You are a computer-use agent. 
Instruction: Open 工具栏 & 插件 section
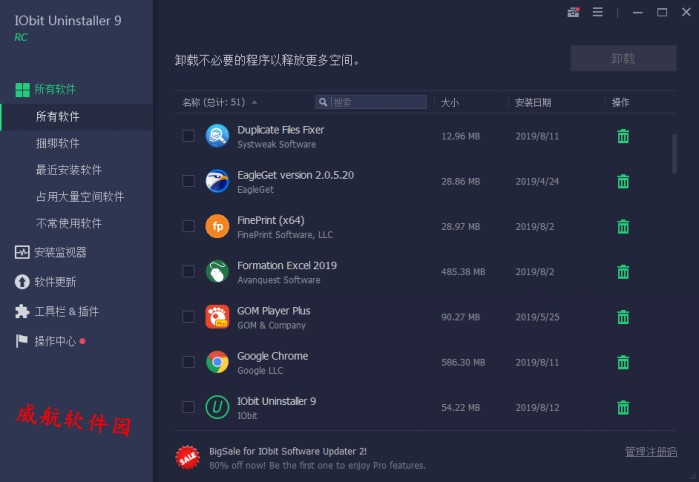tap(66, 311)
